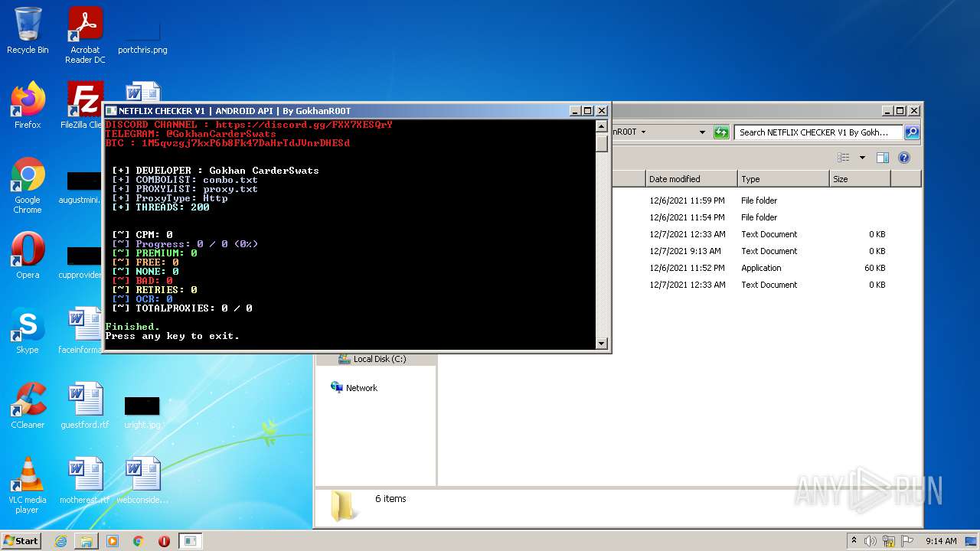This screenshot has height=551, width=980.
Task: Click the Change your view button
Action: [x=844, y=158]
